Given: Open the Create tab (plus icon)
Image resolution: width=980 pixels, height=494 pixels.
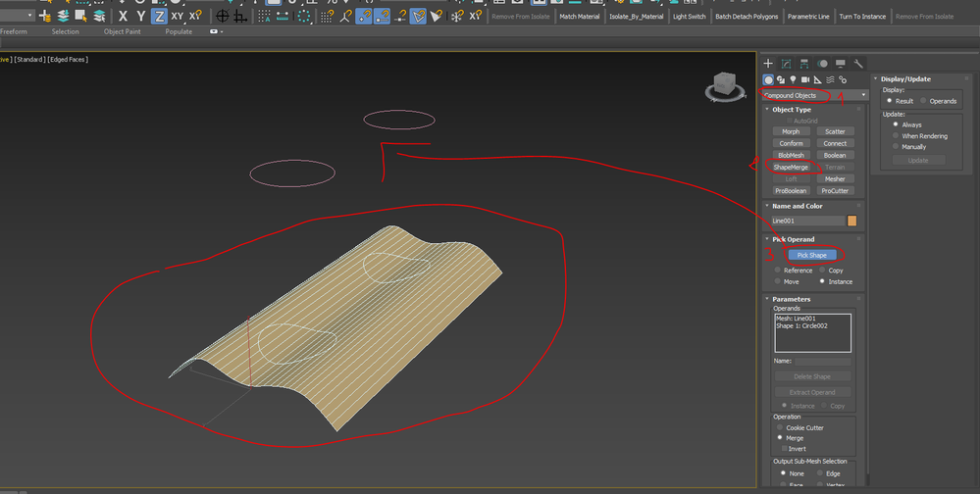Looking at the screenshot, I should [x=768, y=64].
